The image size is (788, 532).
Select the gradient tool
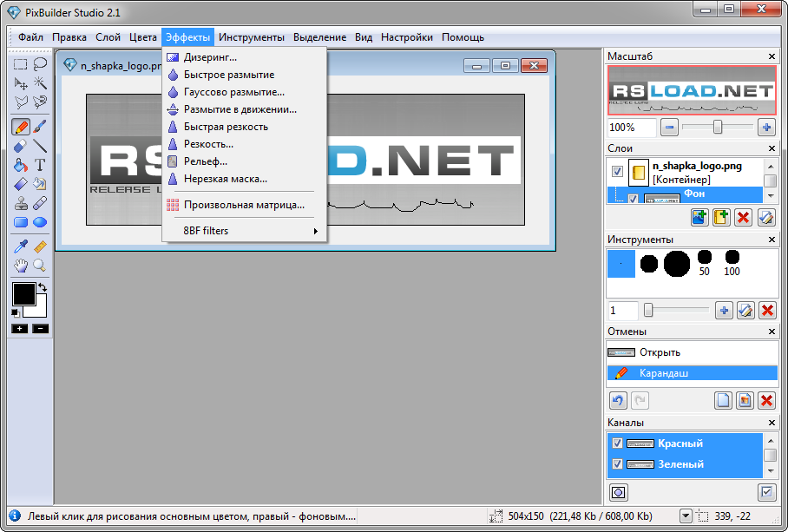coord(21,184)
